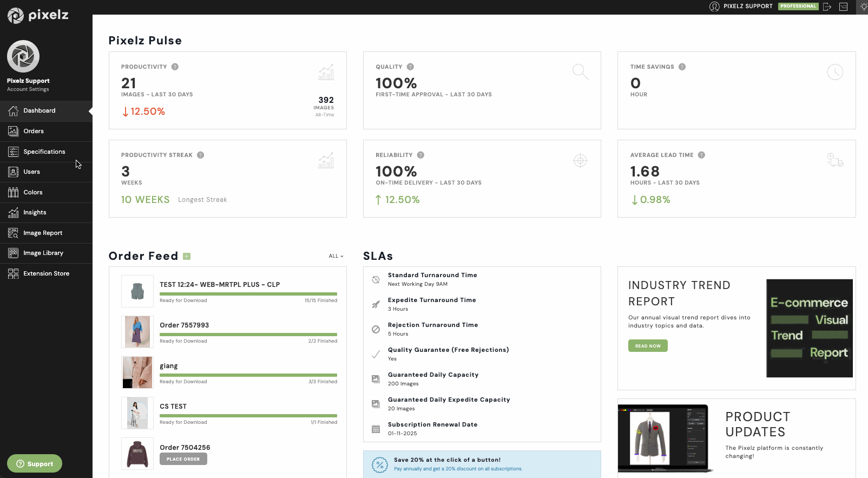The height and width of the screenshot is (478, 868).
Task: Click the logout arrow icon in top bar
Action: point(827,6)
